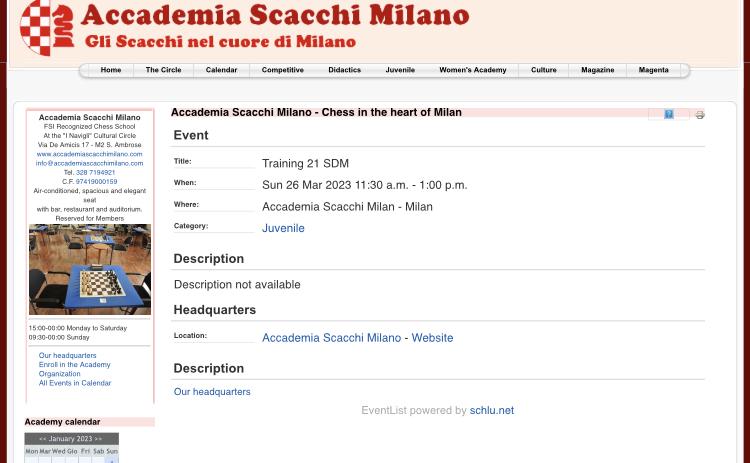Screen dimensions: 750x463
Task: Open The Circle menu
Action: (163, 70)
